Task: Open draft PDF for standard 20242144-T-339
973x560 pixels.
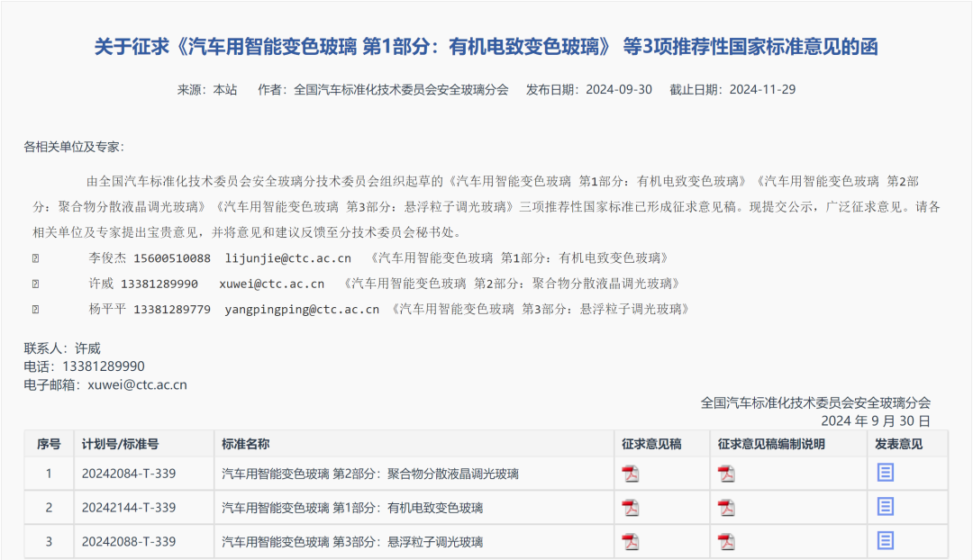Action: click(631, 508)
